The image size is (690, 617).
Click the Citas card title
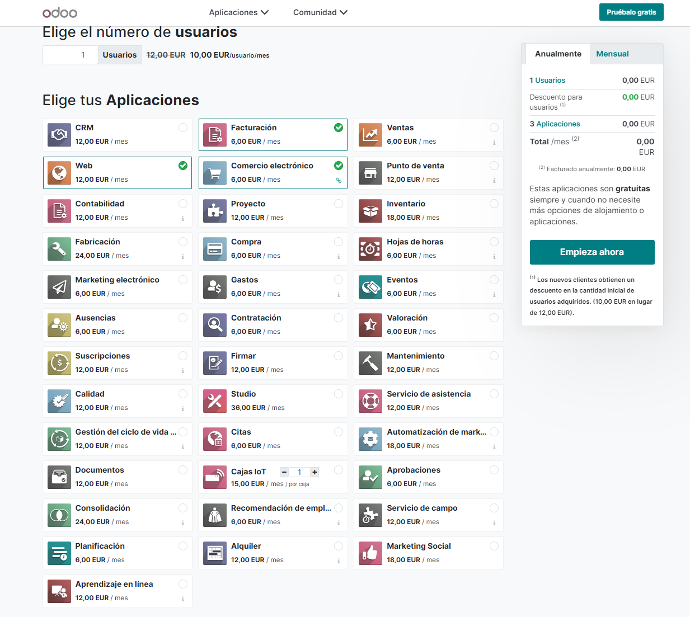241,432
